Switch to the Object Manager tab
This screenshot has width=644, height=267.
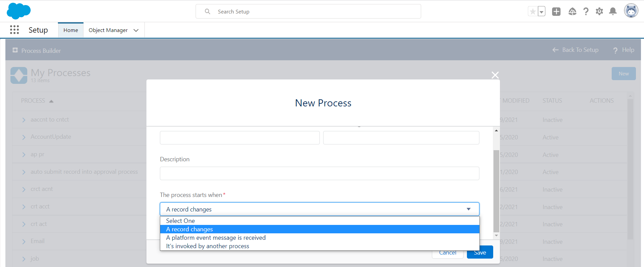pos(108,30)
